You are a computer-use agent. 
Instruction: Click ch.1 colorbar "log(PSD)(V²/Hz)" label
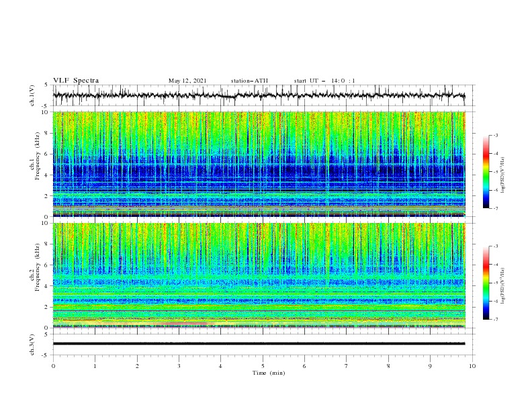503,175
